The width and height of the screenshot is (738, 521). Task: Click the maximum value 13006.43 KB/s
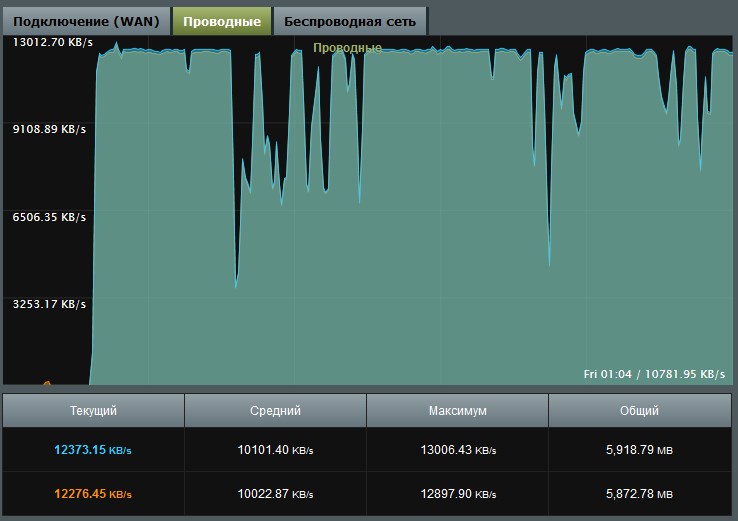457,450
